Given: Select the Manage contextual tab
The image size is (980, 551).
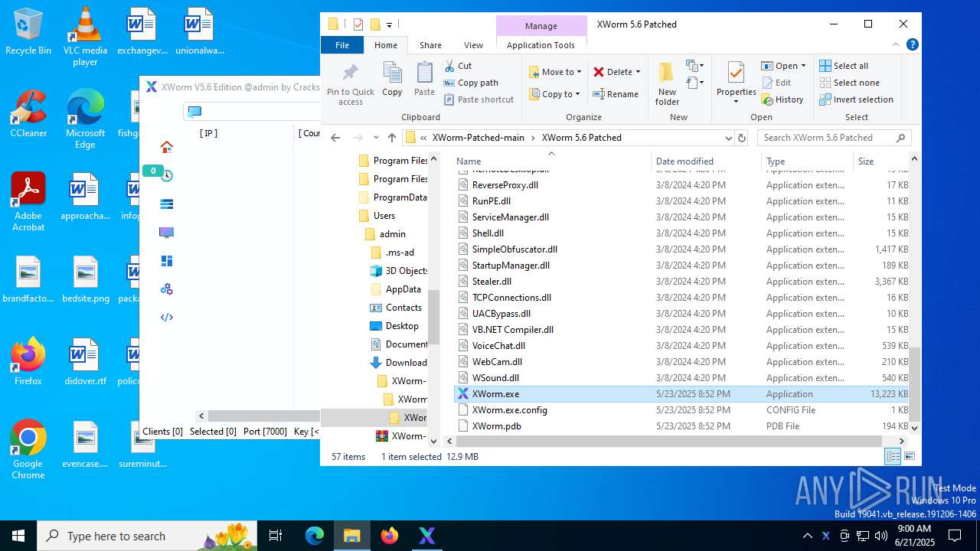Looking at the screenshot, I should coord(541,25).
